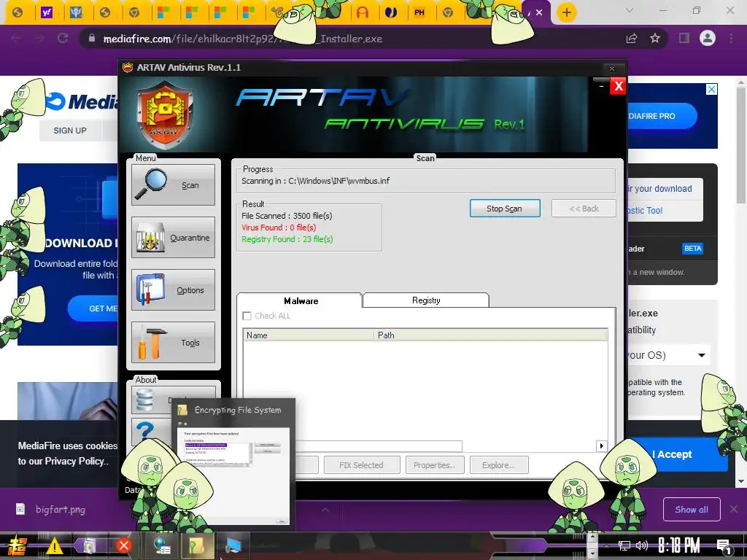Image resolution: width=747 pixels, height=560 pixels.
Task: Click the site lock icon in address bar
Action: [92, 38]
